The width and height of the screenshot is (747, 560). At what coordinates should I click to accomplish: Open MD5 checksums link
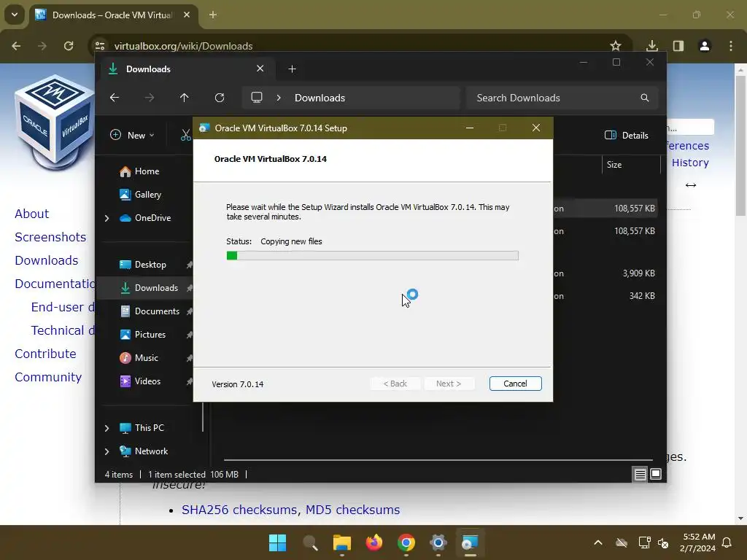(x=352, y=510)
